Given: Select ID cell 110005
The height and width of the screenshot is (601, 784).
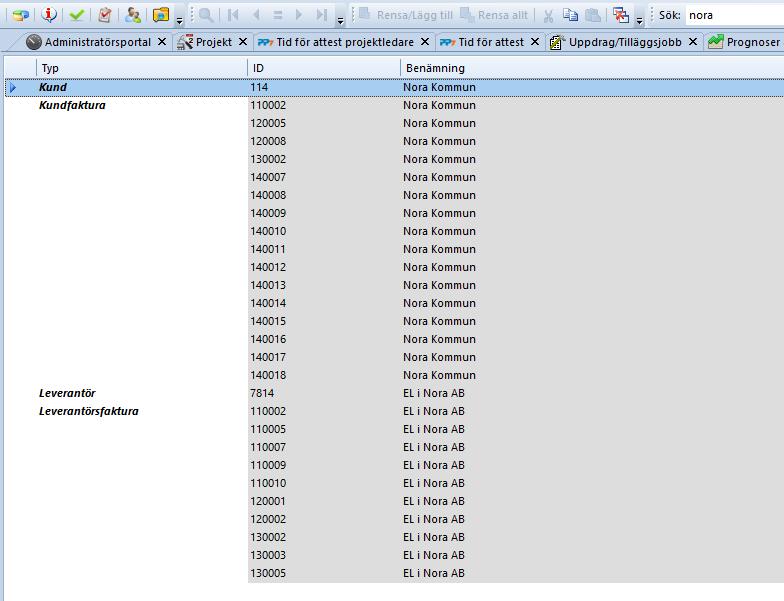Looking at the screenshot, I should pyautogui.click(x=324, y=429).
